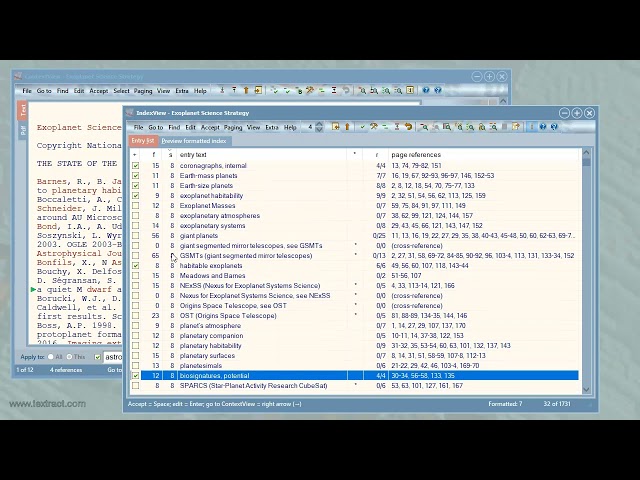
Task: Click the orange undo arrow in IndexView toolbar
Action: pyautogui.click(x=408, y=127)
